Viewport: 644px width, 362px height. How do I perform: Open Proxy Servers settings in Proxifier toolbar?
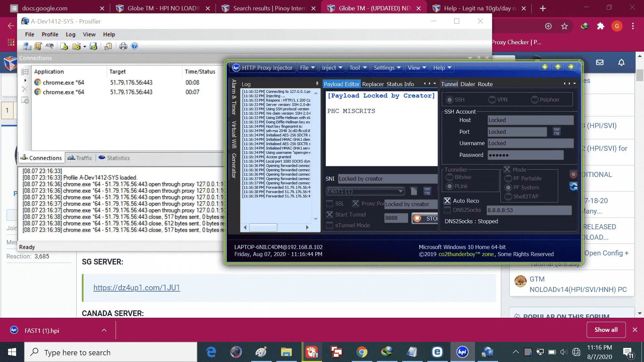pyautogui.click(x=27, y=46)
